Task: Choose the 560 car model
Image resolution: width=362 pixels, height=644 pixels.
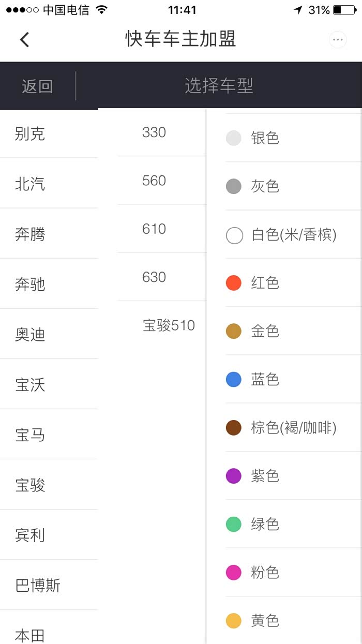Action: pos(154,181)
